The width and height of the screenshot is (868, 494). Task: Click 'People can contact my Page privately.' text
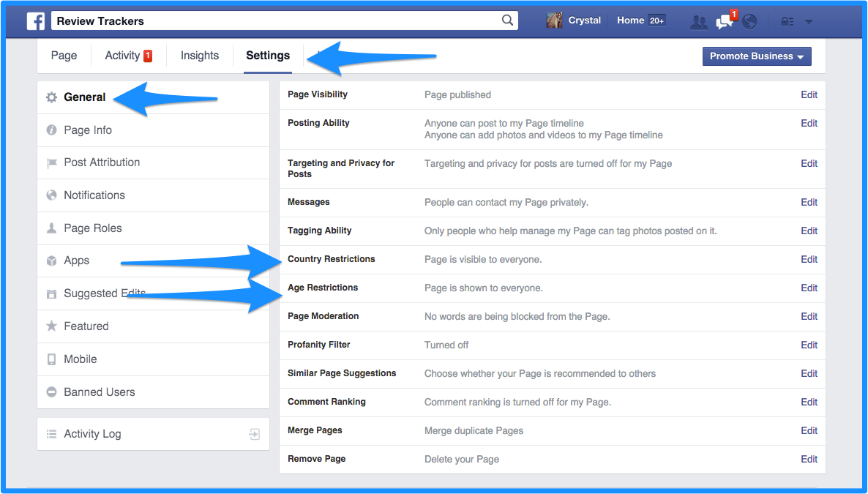pos(506,202)
